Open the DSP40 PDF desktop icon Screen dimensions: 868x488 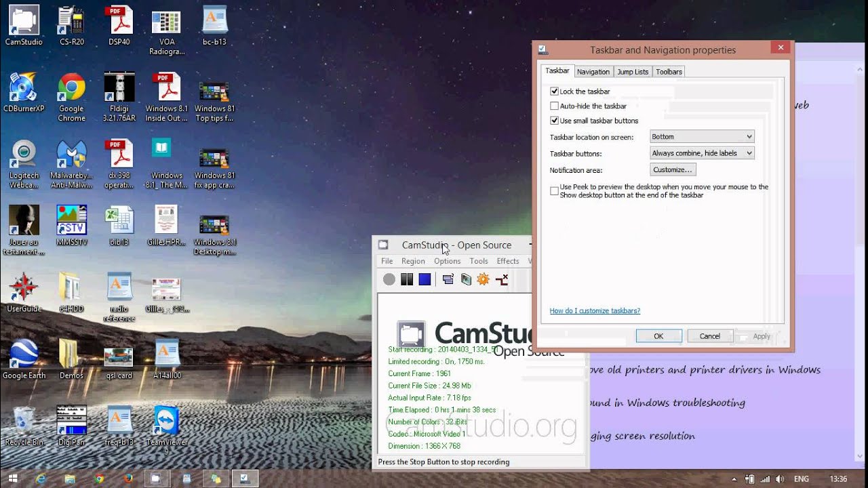119,26
